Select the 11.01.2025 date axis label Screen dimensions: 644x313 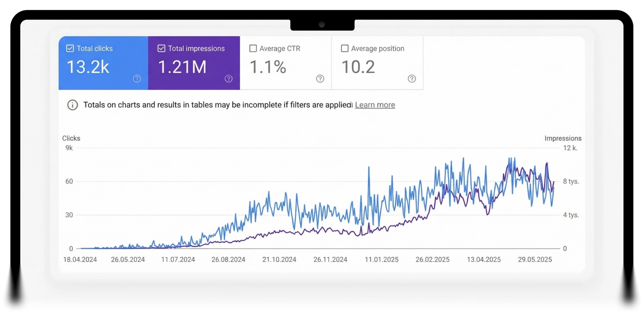(381, 259)
